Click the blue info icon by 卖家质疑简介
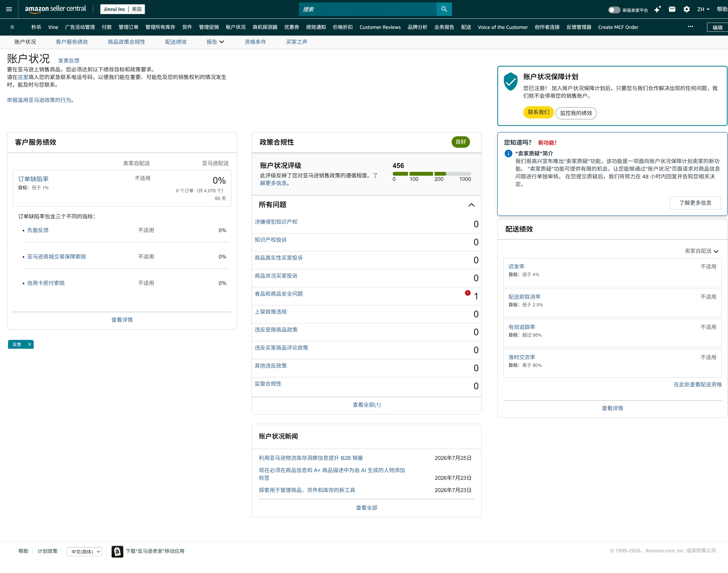The height and width of the screenshot is (573, 728). (508, 153)
